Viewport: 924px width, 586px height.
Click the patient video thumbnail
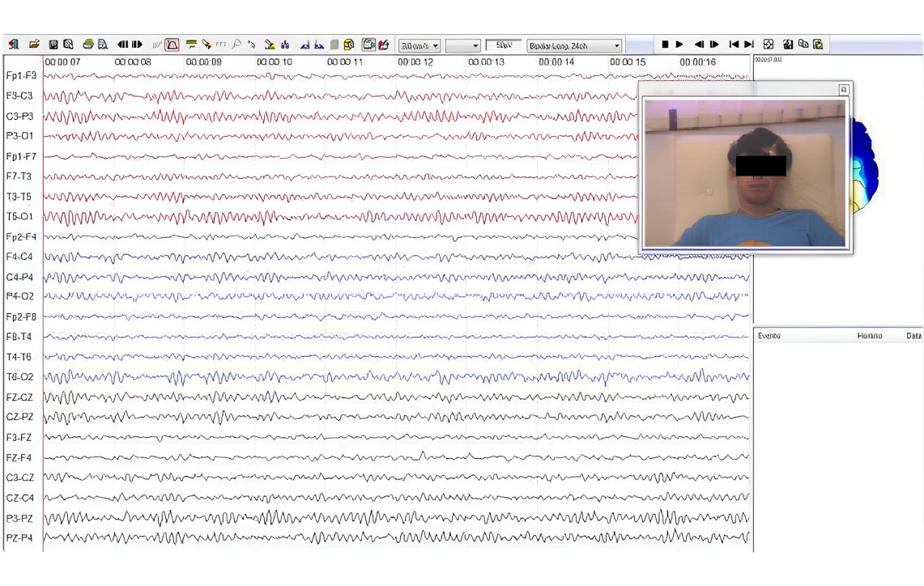click(745, 172)
